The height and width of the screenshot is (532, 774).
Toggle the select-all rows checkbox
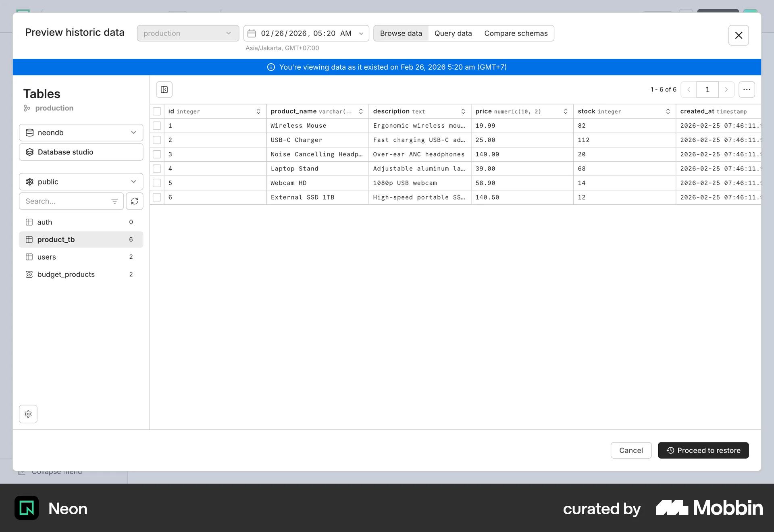coord(157,112)
